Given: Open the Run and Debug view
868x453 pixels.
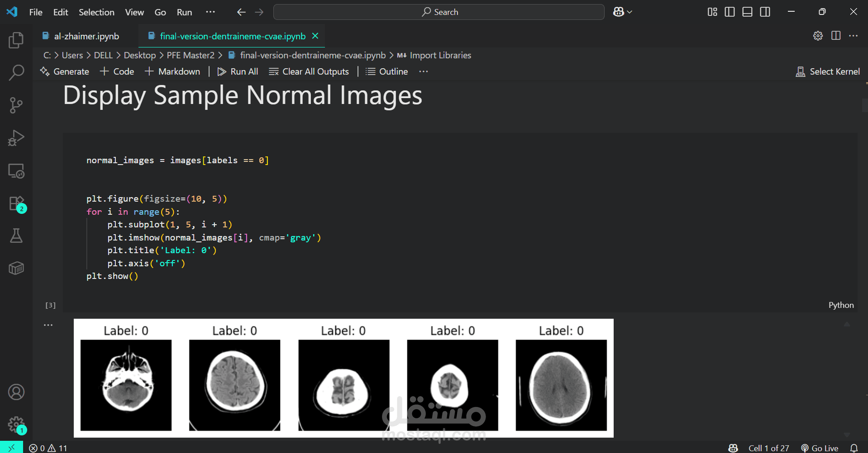Looking at the screenshot, I should [x=16, y=138].
